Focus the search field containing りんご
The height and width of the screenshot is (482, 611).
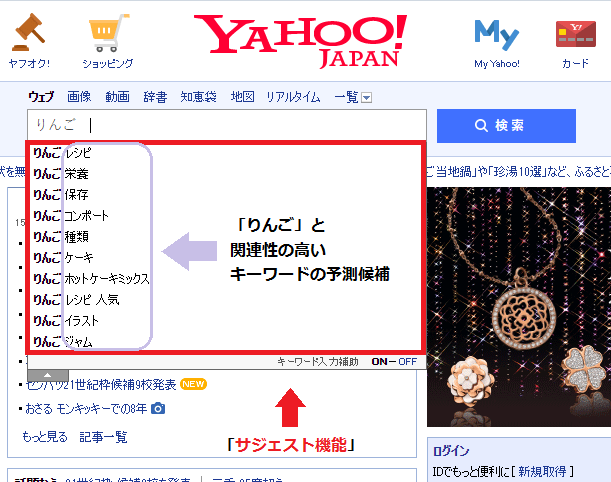click(x=227, y=125)
